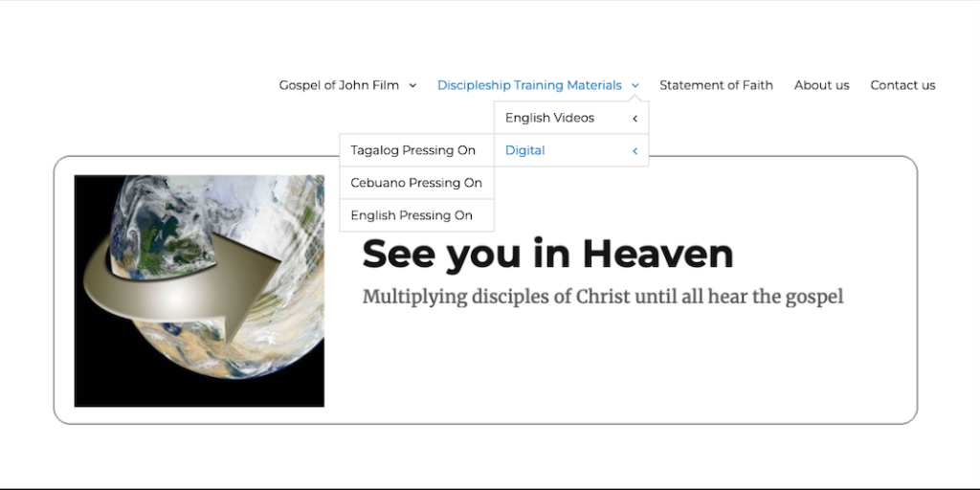Screen dimensions: 980x490
Task: Open the Statement of Faith page
Action: click(716, 85)
